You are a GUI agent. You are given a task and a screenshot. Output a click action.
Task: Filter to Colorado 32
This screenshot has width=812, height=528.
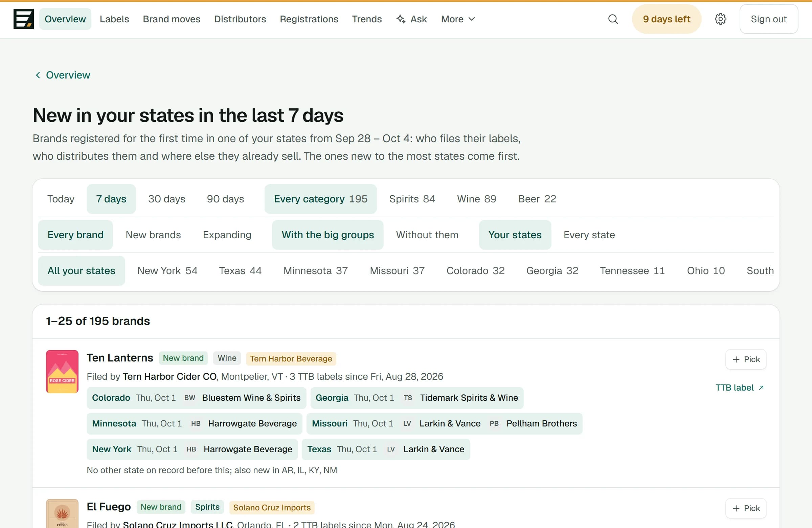(x=475, y=271)
